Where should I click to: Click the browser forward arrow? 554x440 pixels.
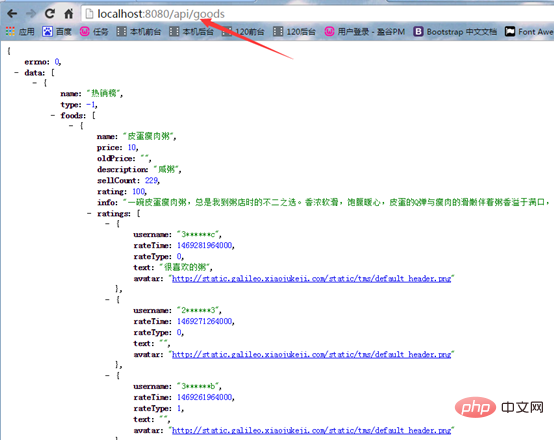pos(31,14)
